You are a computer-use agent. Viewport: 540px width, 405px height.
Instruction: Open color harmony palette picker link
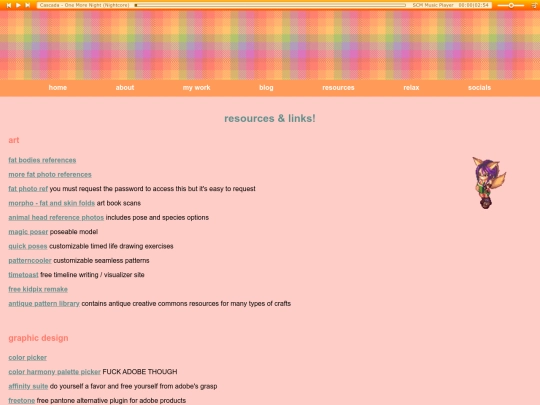[x=54, y=372]
